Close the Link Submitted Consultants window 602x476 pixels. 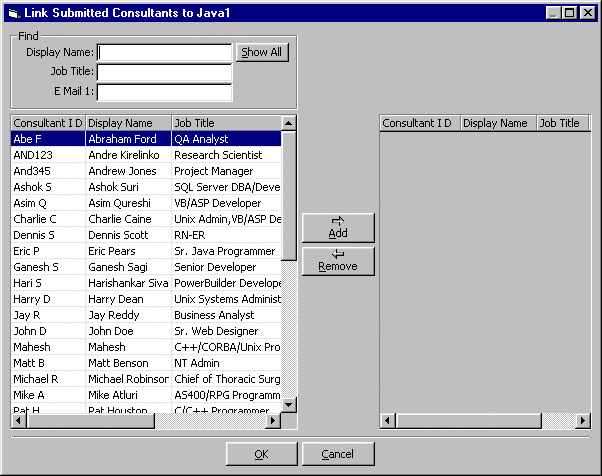tap(588, 13)
